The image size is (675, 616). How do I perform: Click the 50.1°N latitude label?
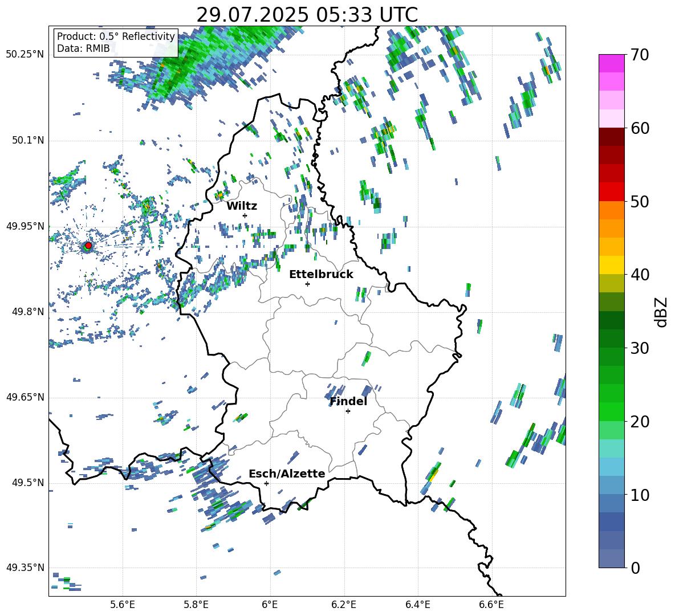(27, 140)
